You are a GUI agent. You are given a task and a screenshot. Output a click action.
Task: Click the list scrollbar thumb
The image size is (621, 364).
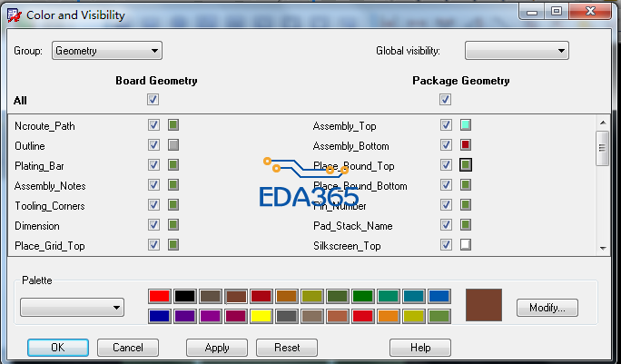[x=603, y=148]
